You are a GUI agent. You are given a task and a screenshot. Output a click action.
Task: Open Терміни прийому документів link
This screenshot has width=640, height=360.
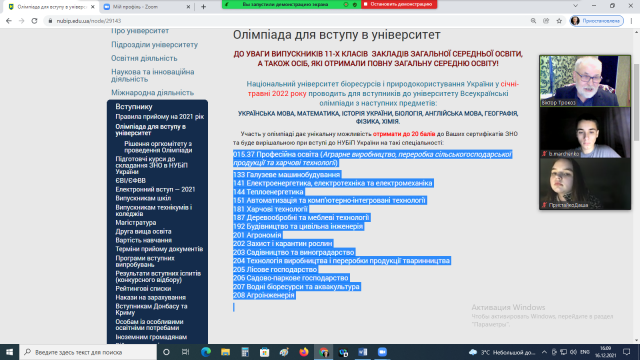point(159,249)
